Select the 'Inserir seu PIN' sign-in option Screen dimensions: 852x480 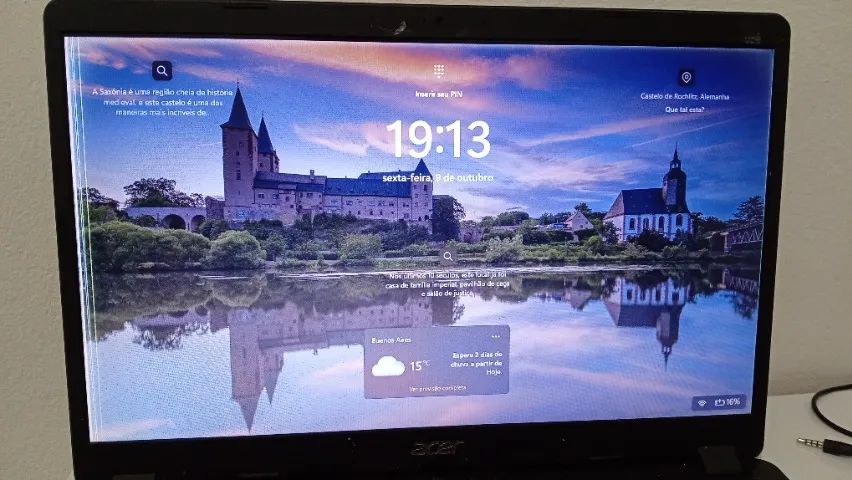(x=439, y=94)
